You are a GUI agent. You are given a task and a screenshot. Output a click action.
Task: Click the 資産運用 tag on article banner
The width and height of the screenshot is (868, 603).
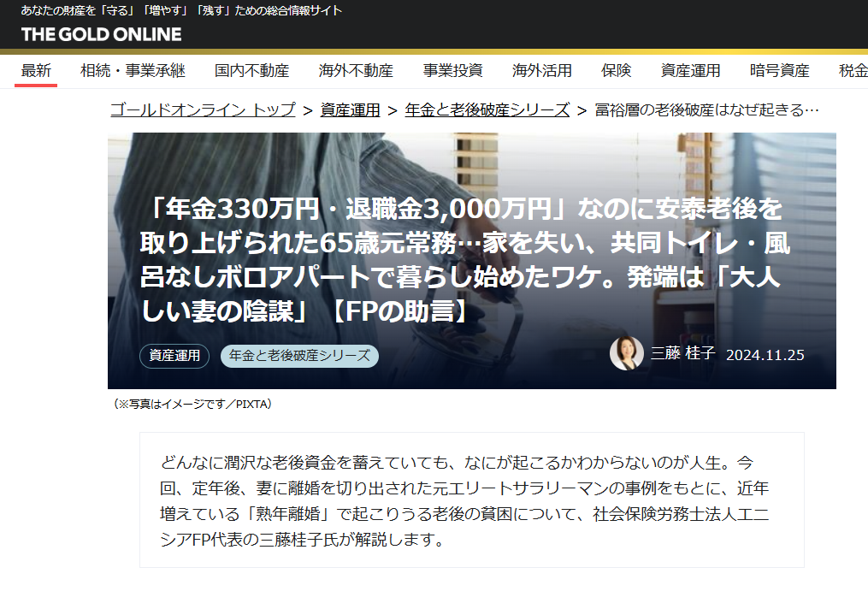174,356
